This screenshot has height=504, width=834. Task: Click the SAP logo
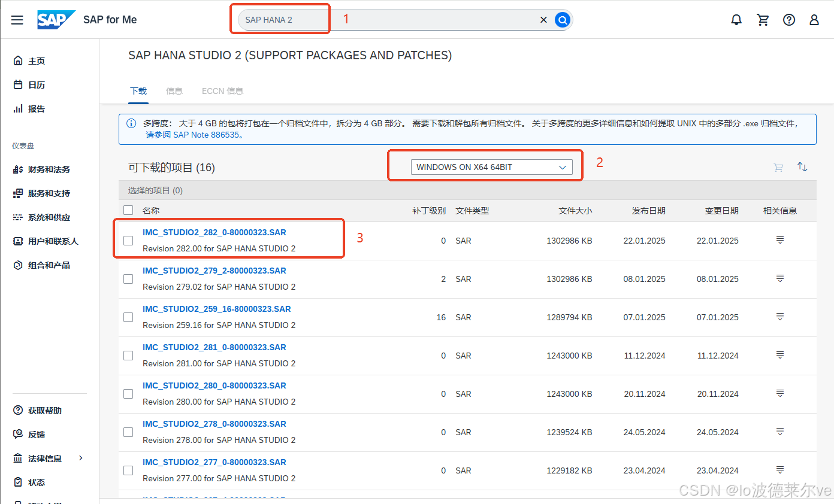click(56, 20)
